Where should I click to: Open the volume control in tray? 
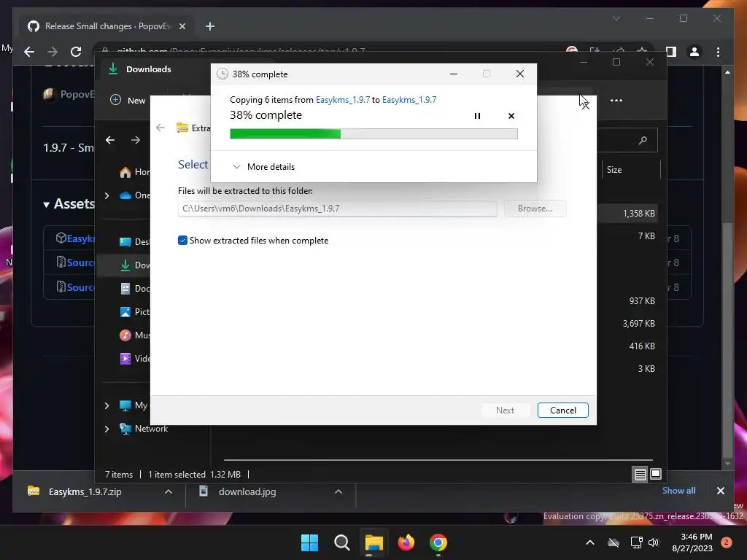(x=654, y=542)
